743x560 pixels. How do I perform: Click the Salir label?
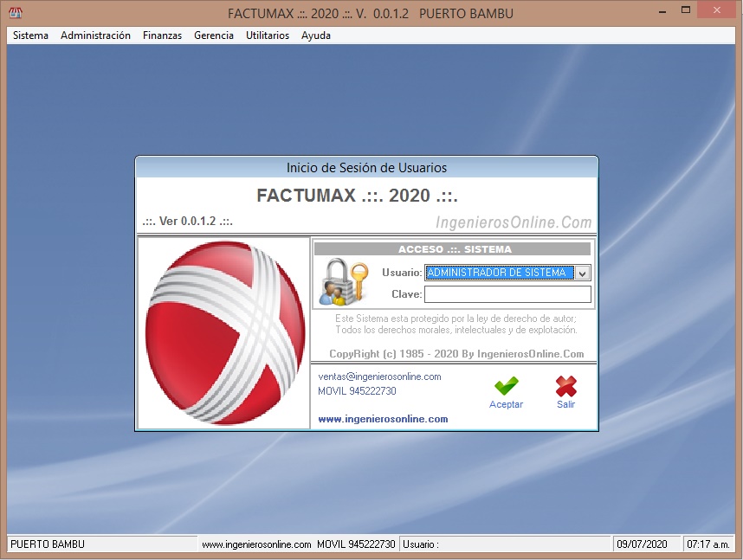click(565, 404)
